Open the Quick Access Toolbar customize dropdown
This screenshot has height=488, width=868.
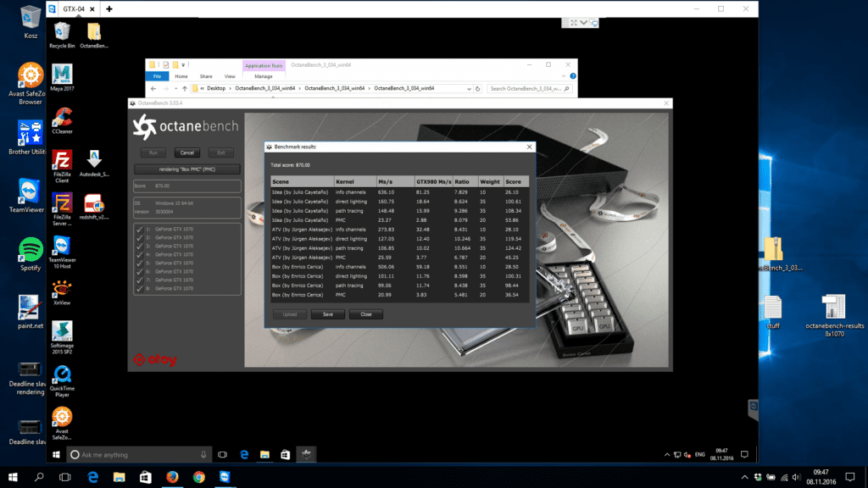pos(183,64)
